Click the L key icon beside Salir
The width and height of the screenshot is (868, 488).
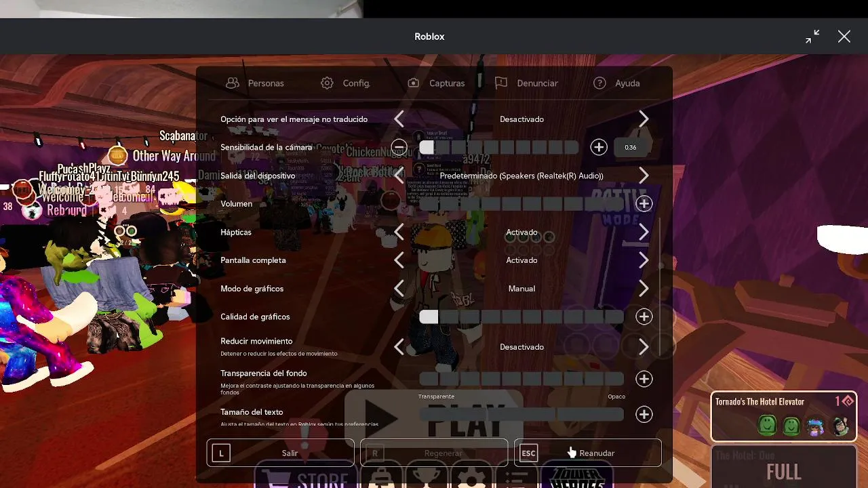221,453
